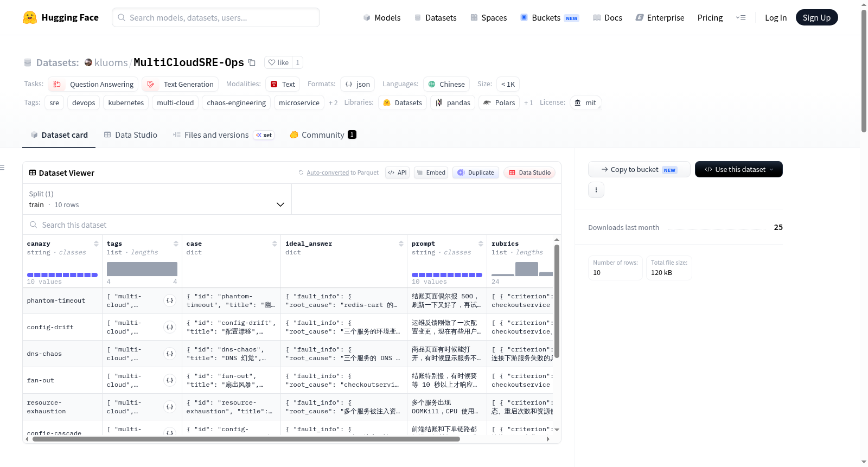Image resolution: width=868 pixels, height=467 pixels.
Task: Sort by the ideal_answer column
Action: click(x=401, y=244)
